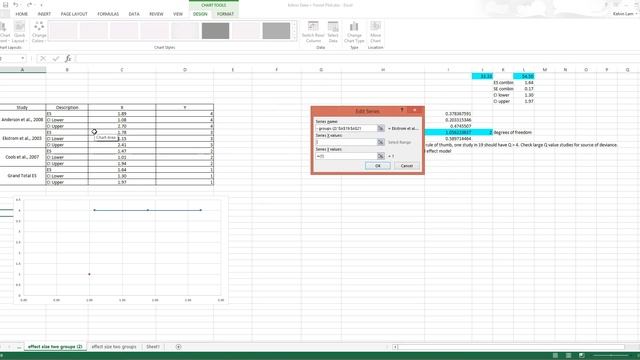Select column A header
The height and width of the screenshot is (360, 640).
pos(22,70)
